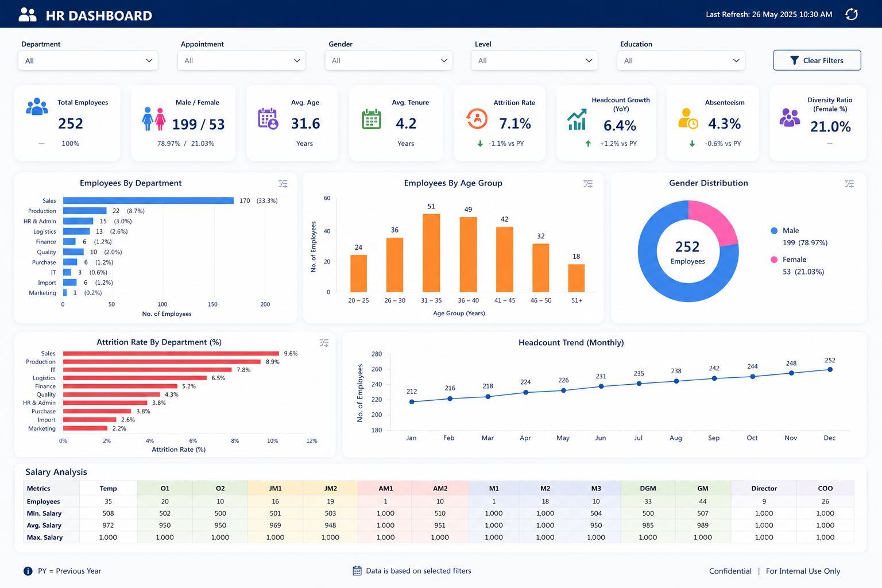Click the Max. Salary row label
Viewport: 882px width, 588px height.
[45, 537]
